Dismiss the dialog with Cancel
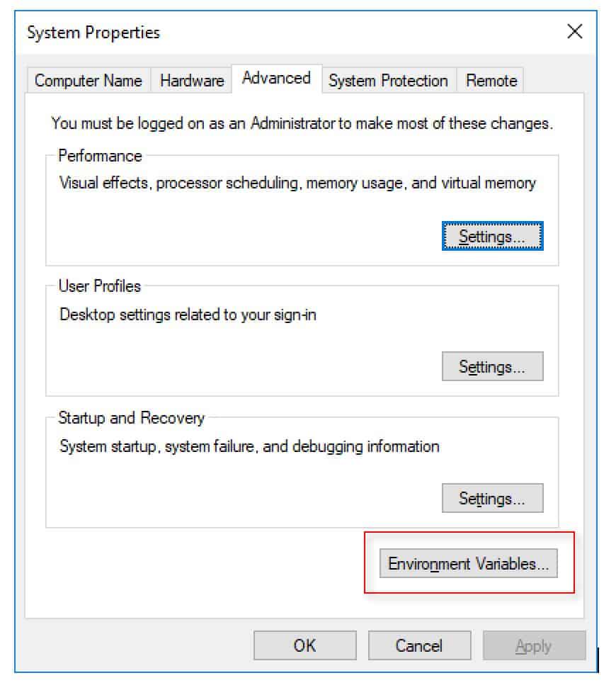 (x=419, y=645)
